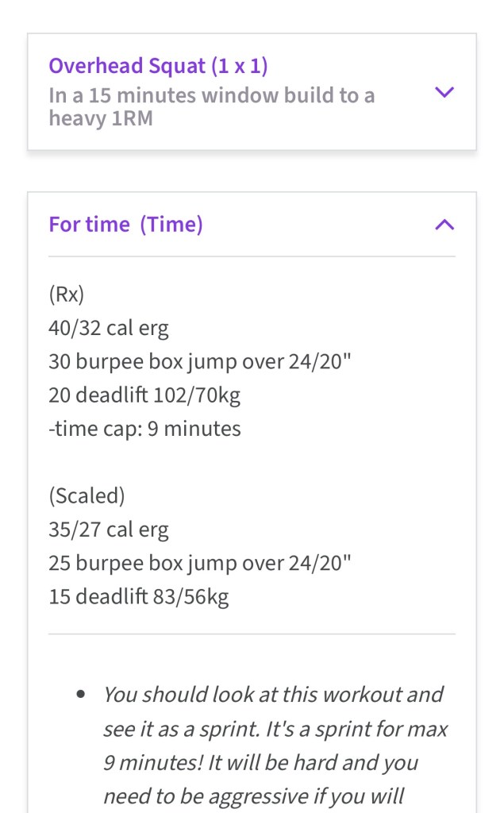This screenshot has height=813, width=504.
Task: Select the 25 burpee box jump over line
Action: pos(199,563)
